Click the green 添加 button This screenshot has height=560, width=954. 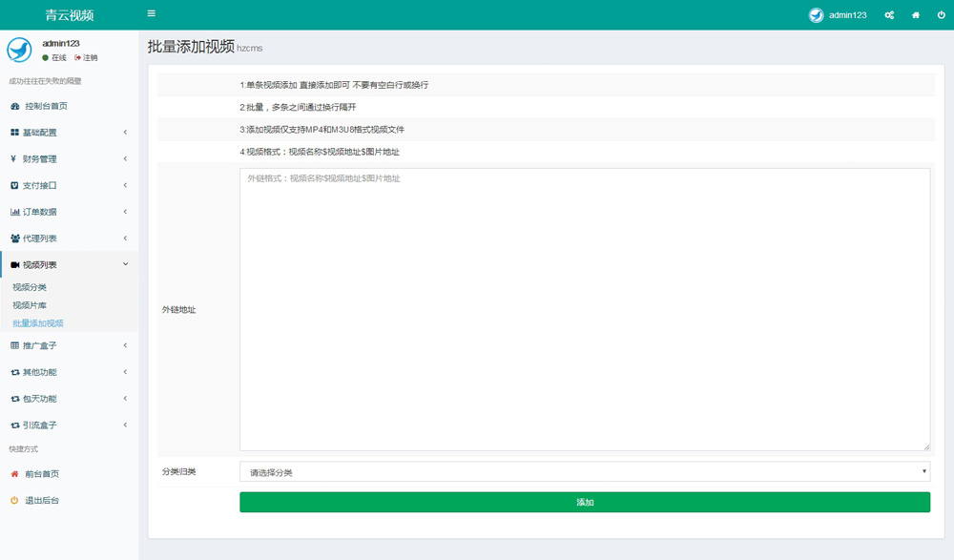coord(584,502)
